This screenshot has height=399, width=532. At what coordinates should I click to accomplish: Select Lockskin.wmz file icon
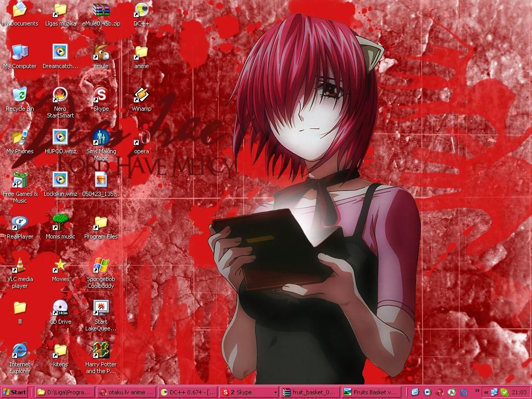(60, 184)
